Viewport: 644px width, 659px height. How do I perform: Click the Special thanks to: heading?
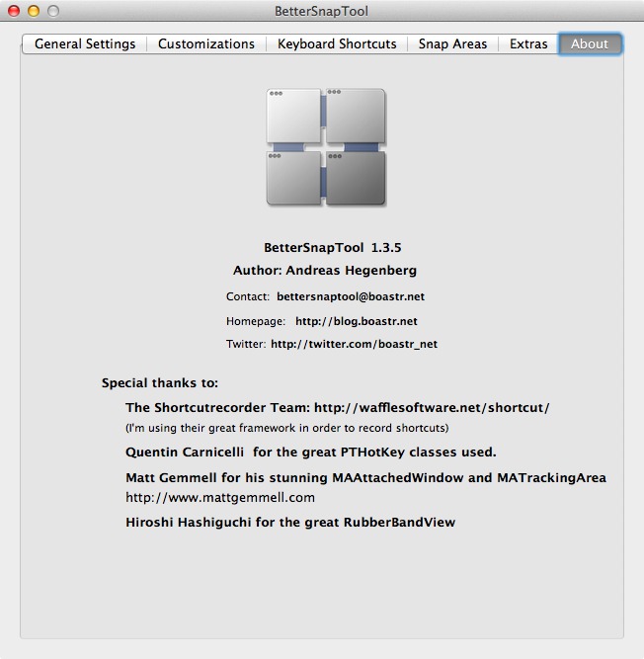coord(160,383)
